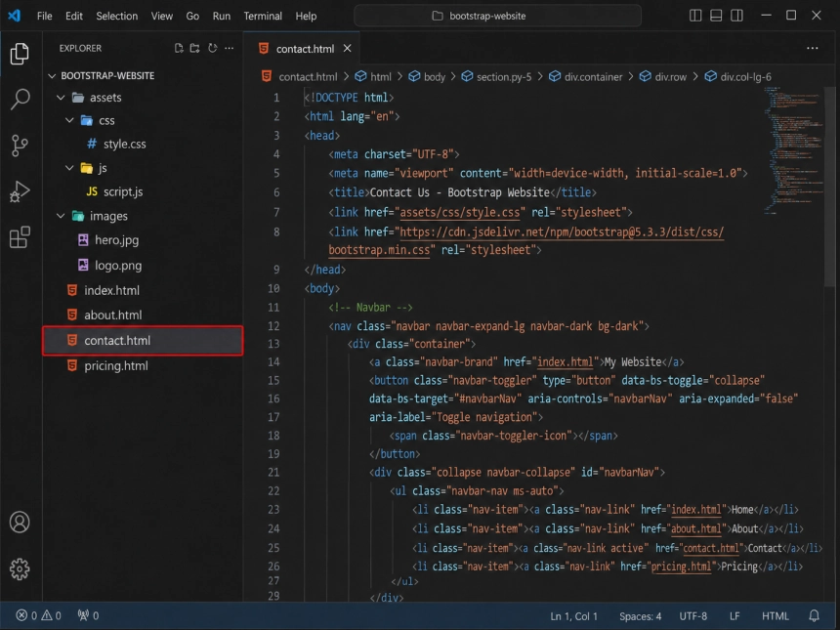Collapse the BOOTSTRAP-WEBSITE root folder
This screenshot has height=630, width=840.
click(52, 76)
